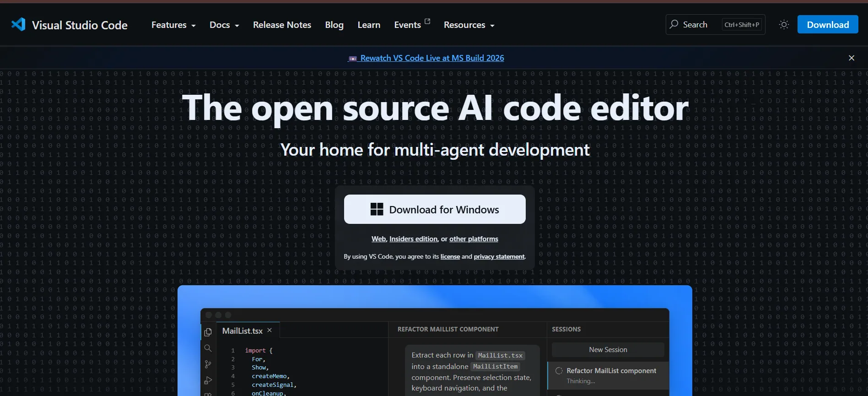Click the Windows logo in download button
The image size is (868, 396).
pyautogui.click(x=377, y=209)
